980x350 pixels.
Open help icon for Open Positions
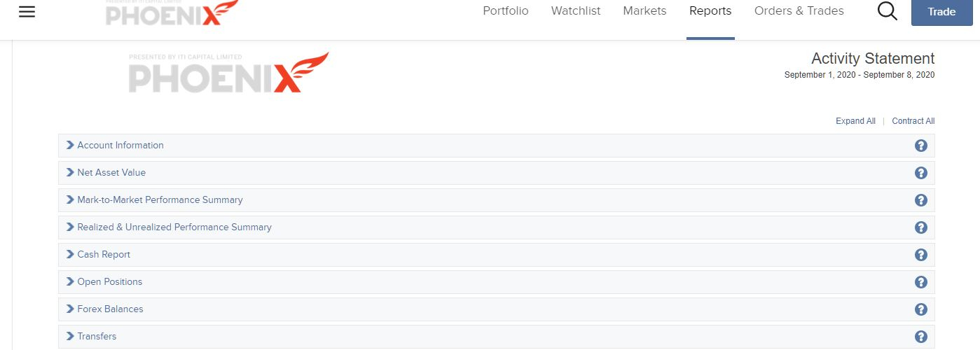(921, 282)
